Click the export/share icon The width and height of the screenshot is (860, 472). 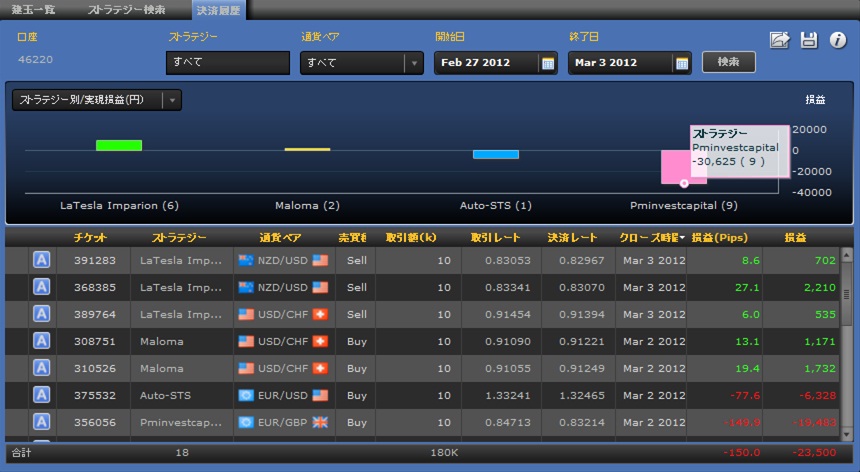coord(779,40)
